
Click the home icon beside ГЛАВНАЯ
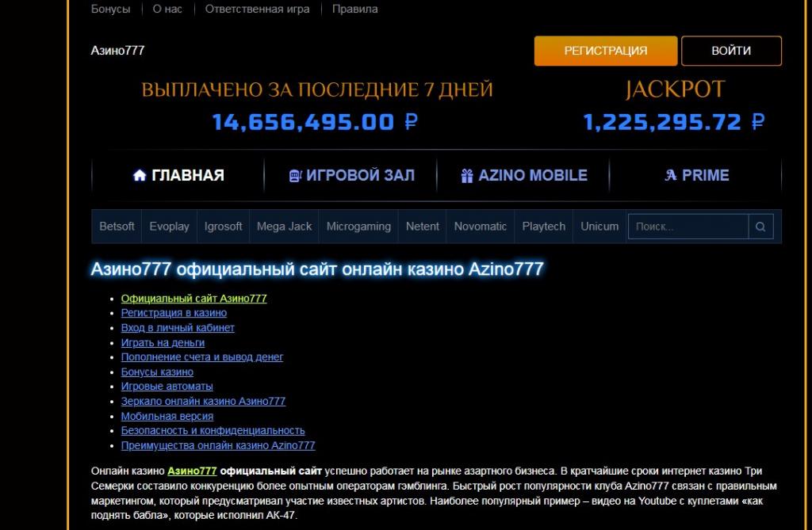[x=140, y=175]
